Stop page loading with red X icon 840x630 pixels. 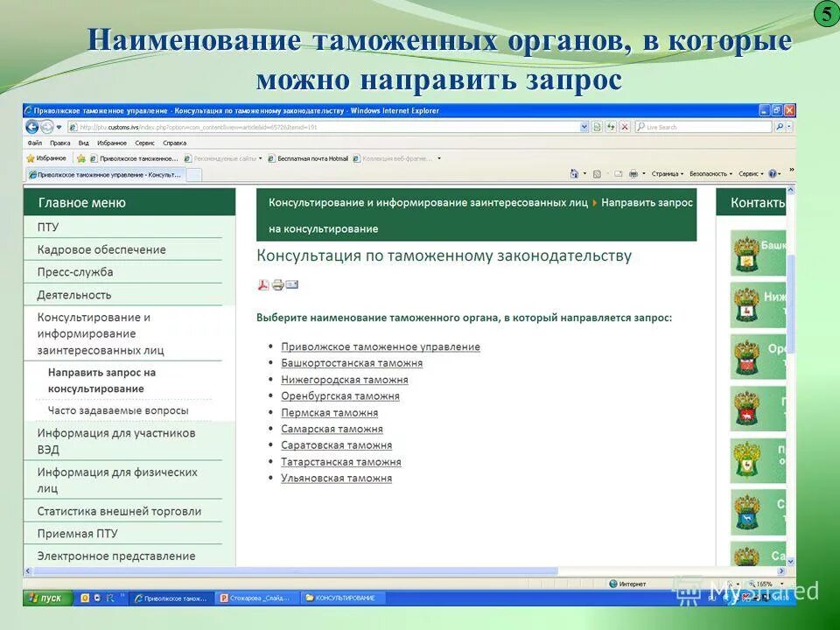(x=624, y=127)
